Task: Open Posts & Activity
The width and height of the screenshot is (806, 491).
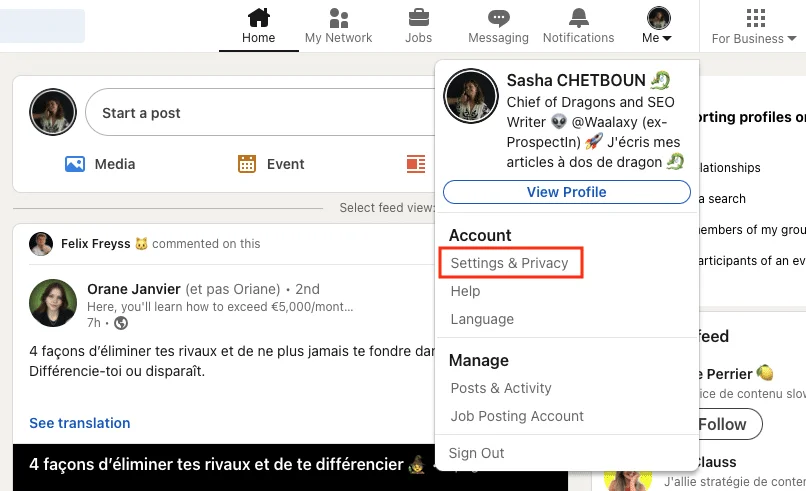Action: [501, 388]
